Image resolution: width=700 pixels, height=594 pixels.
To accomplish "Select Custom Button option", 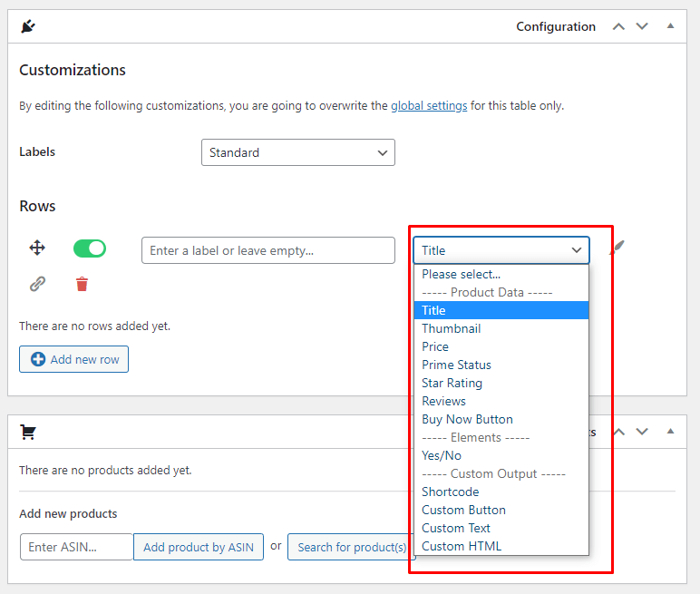I will tap(501, 510).
